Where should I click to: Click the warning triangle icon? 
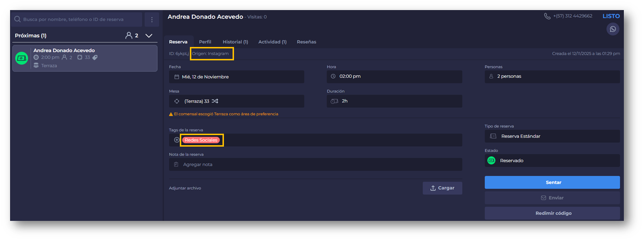[171, 114]
